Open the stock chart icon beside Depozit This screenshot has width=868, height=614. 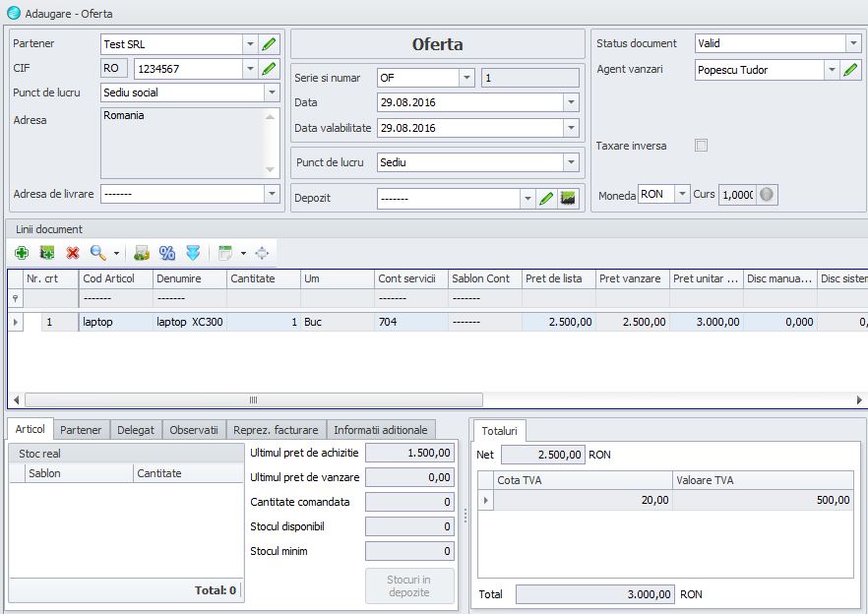568,198
